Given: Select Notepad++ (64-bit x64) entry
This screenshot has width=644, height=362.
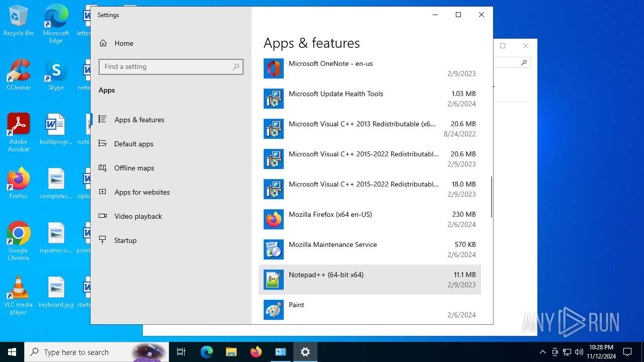Looking at the screenshot, I should point(370,280).
